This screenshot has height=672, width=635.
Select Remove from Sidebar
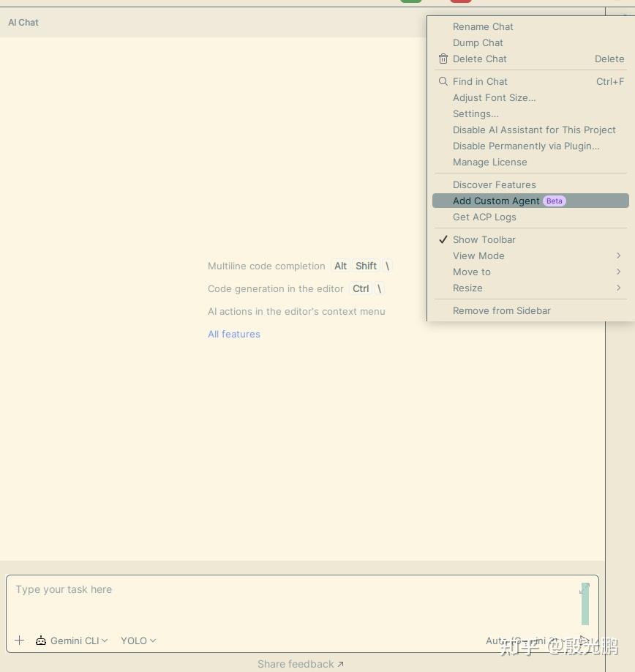[530, 310]
